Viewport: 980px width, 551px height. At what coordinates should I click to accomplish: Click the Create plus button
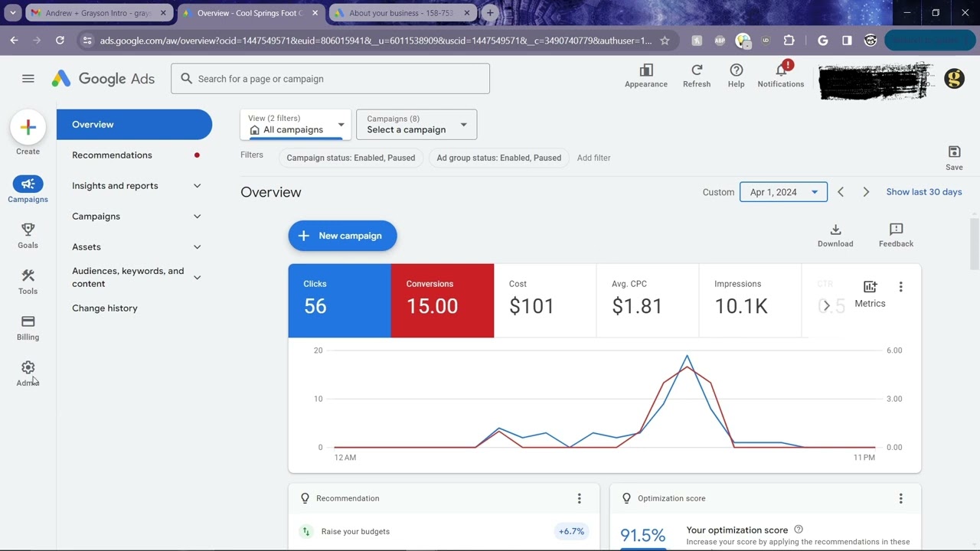coord(28,128)
